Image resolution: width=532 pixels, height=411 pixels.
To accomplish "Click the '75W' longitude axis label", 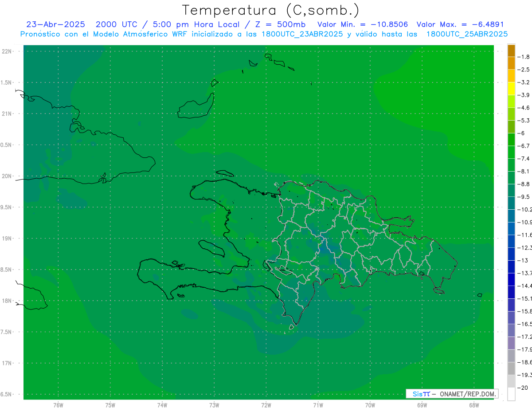I will (x=110, y=405).
